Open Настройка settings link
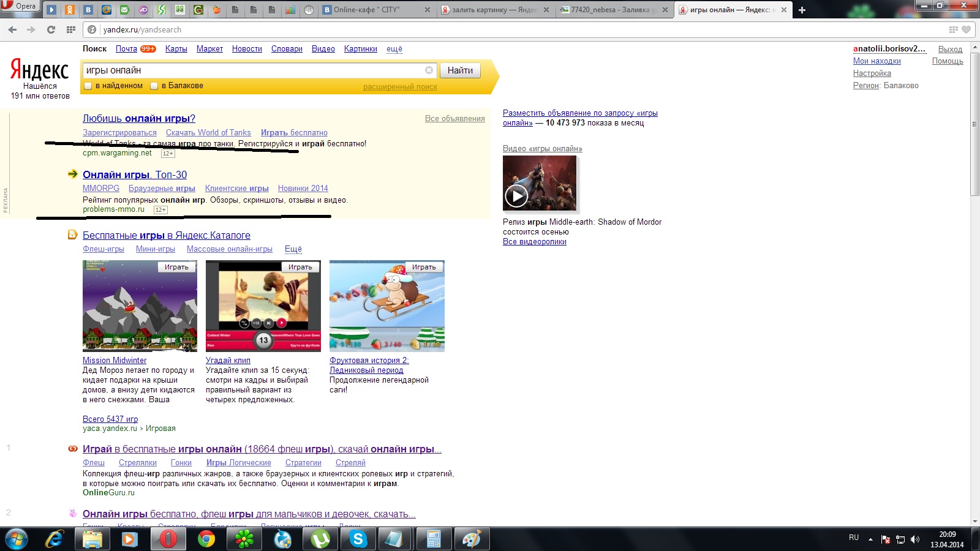 [x=872, y=73]
